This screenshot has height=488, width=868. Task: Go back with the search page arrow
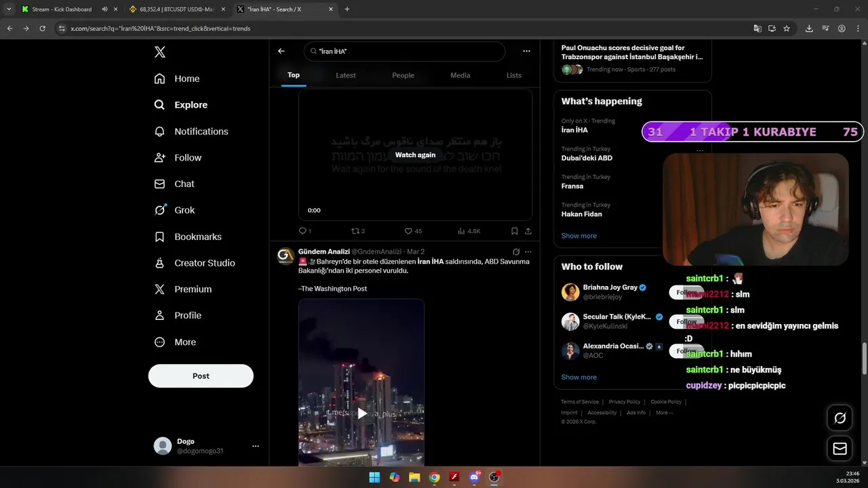(281, 51)
